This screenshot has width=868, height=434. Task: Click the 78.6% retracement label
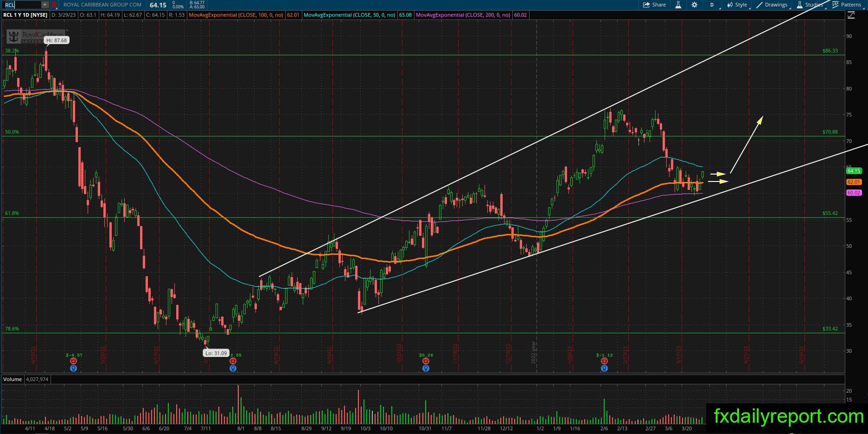coord(12,329)
